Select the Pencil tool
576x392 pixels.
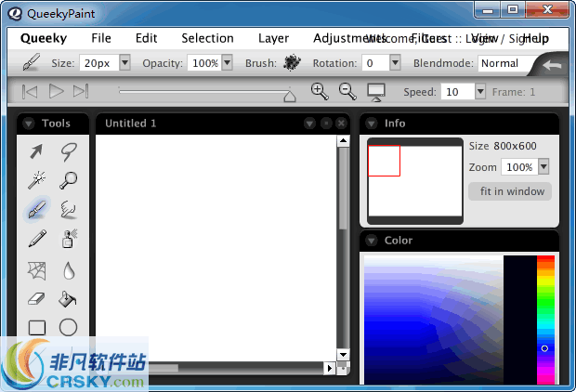[x=36, y=239]
